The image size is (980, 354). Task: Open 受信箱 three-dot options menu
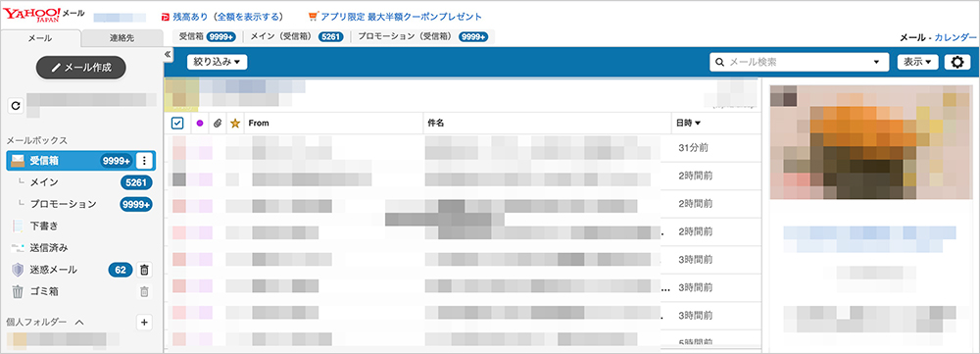click(x=144, y=161)
